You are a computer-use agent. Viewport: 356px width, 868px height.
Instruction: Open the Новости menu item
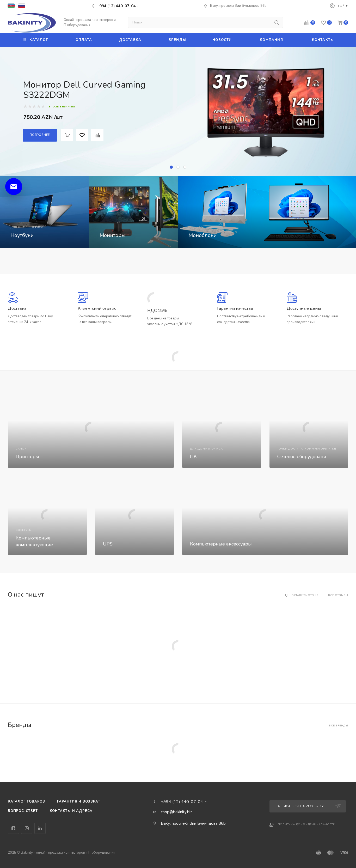click(x=222, y=40)
